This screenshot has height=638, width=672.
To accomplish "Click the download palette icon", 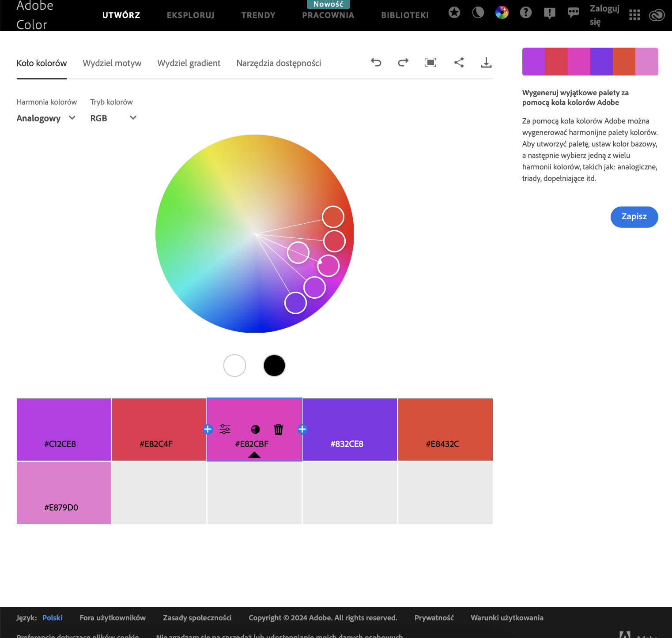I will tap(486, 63).
